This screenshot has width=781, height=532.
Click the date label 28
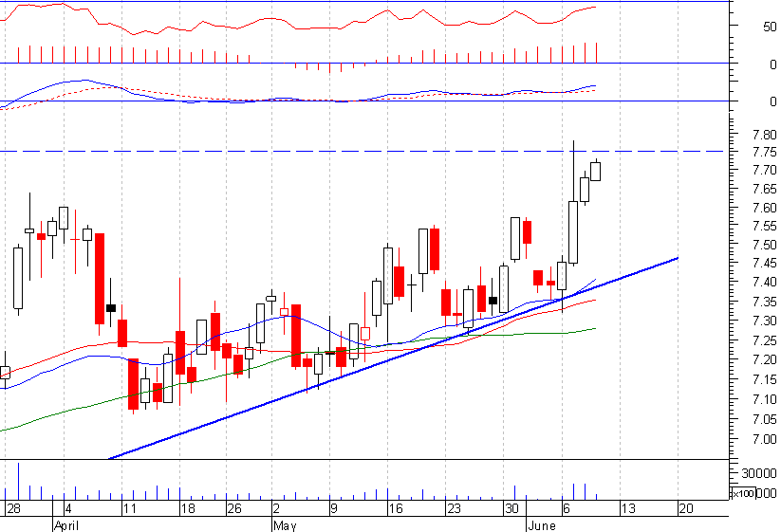coord(14,508)
